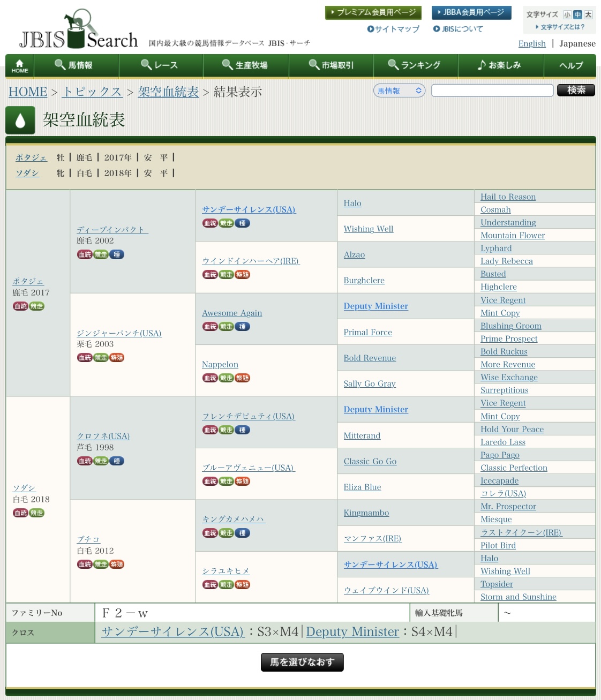The width and height of the screenshot is (601, 700).
Task: Open JBISについて link
Action: (x=459, y=29)
